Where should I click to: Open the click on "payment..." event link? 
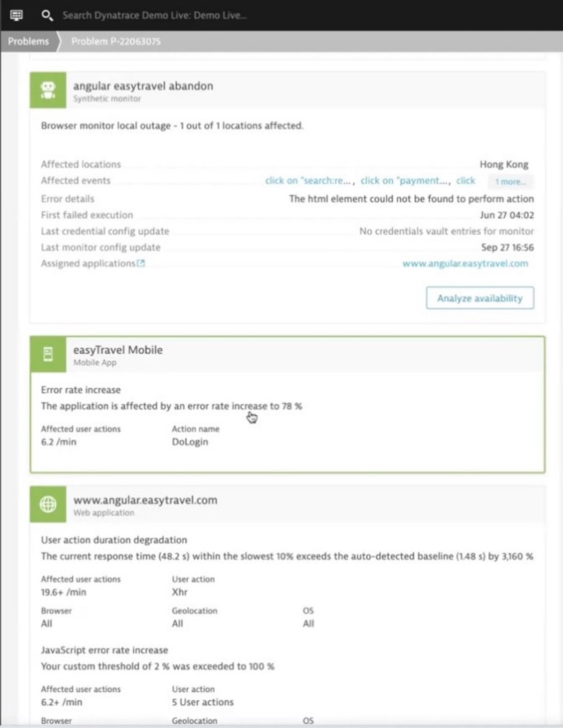[404, 181]
